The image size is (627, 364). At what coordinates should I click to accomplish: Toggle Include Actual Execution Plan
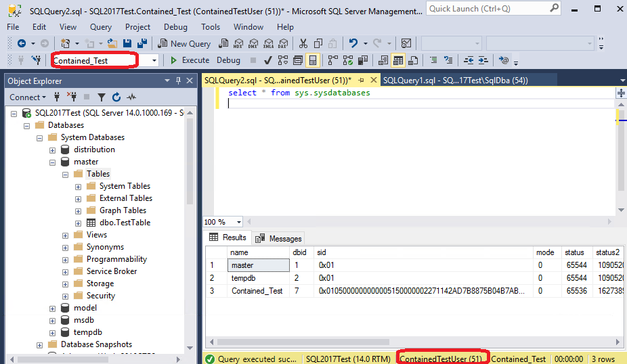[332, 60]
